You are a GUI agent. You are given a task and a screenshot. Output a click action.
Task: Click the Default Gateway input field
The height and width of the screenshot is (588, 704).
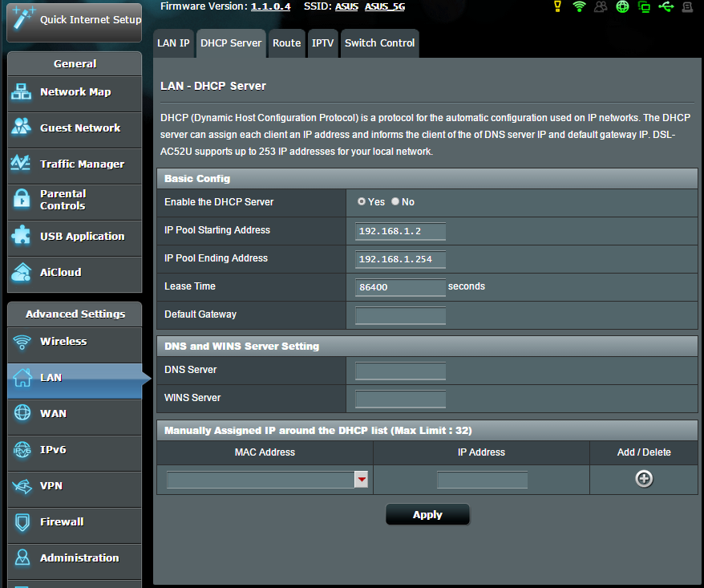click(400, 315)
